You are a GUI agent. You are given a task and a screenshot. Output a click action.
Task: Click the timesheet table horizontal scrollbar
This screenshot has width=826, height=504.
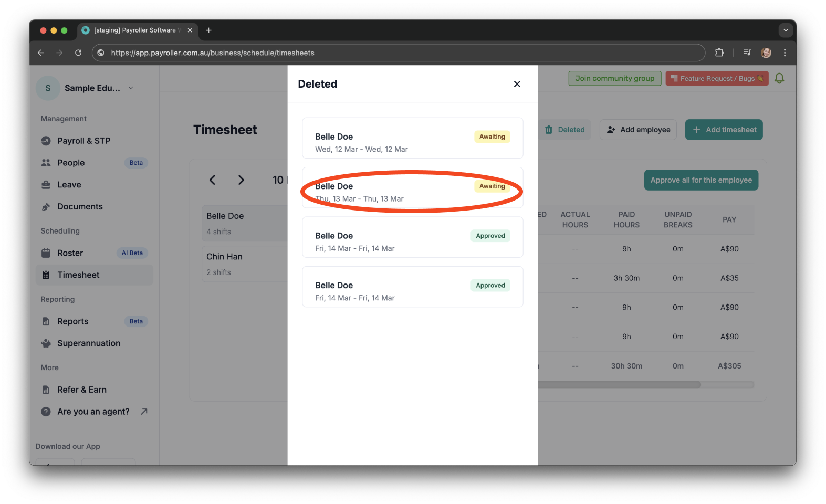tap(620, 385)
